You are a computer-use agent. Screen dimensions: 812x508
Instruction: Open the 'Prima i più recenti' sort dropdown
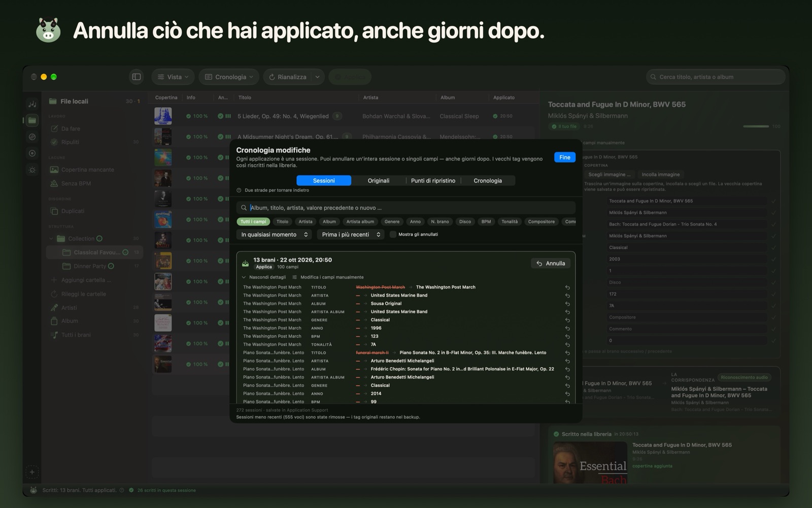click(x=351, y=234)
